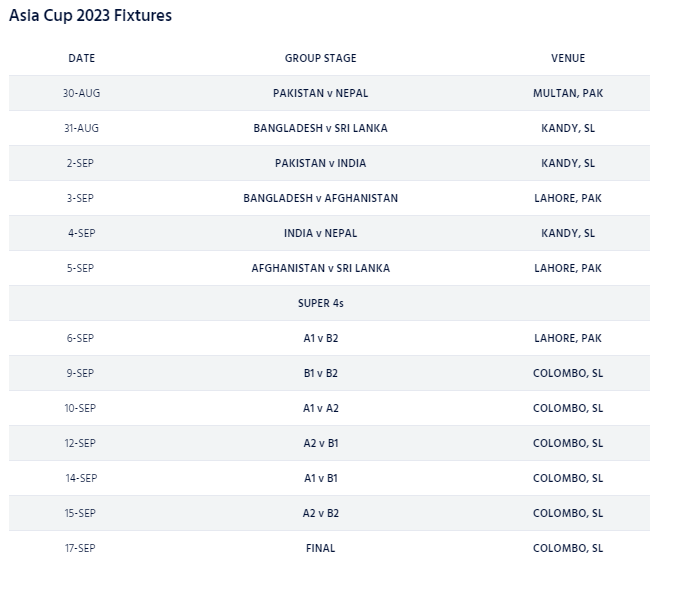Viewport: 688px width, 590px height.
Task: Click the BANGLADESH v SRI LANKA match
Action: (x=320, y=128)
